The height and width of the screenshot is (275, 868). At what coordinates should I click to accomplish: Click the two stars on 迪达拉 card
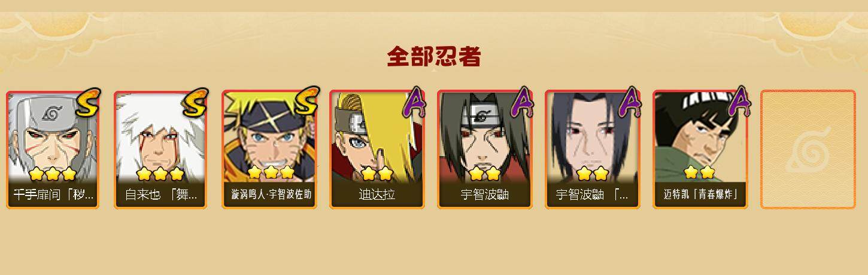(x=376, y=173)
